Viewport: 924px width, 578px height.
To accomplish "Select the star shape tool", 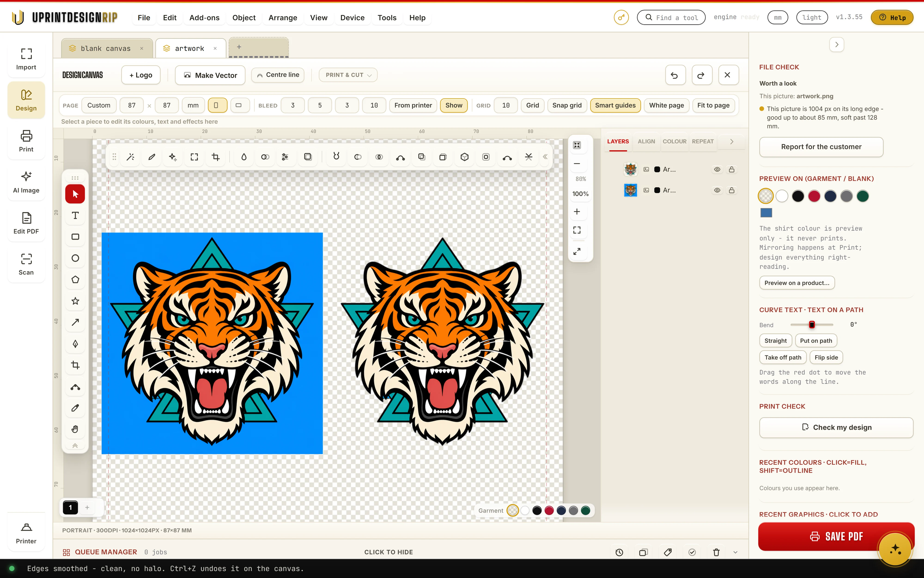I will tap(75, 301).
